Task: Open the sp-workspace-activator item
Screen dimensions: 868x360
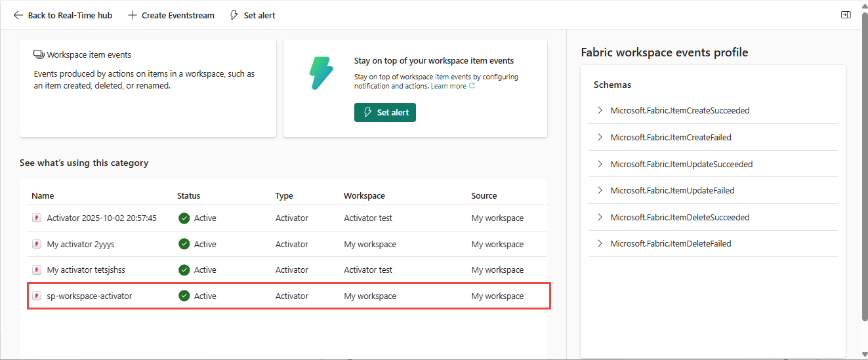Action: (89, 296)
